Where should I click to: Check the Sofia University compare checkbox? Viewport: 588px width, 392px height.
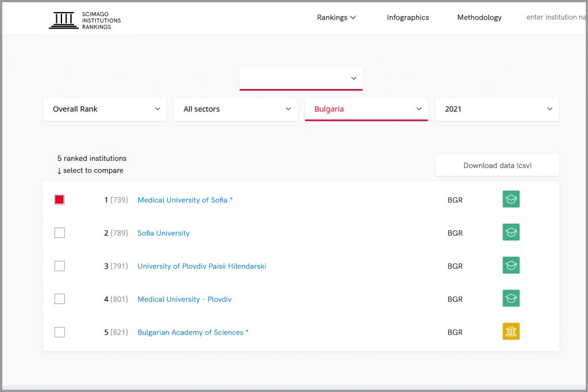point(60,233)
